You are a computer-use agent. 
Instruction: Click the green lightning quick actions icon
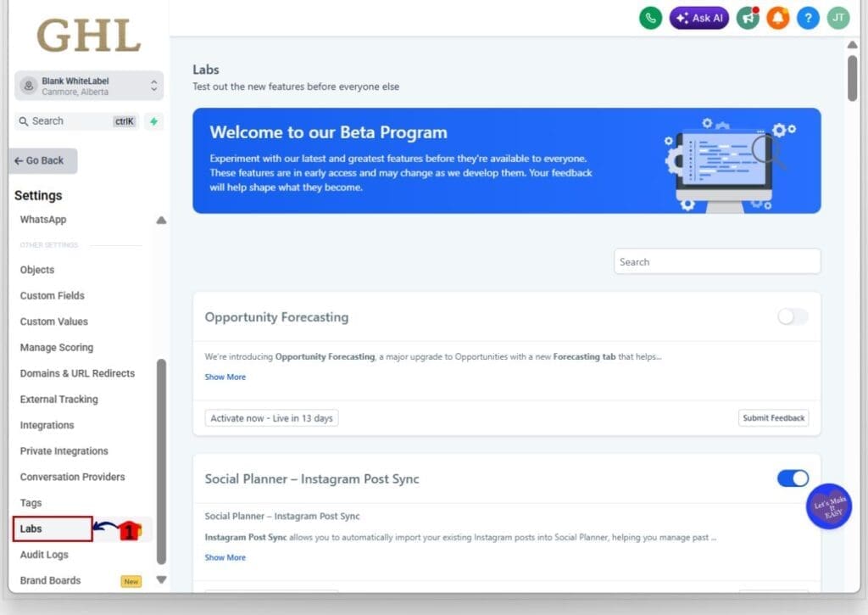(153, 121)
